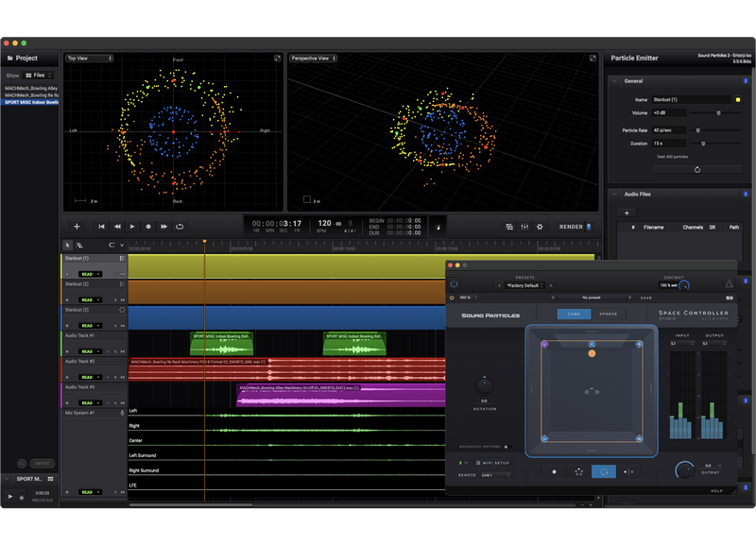Select SPORT MISC Indoor Bowling file

(31, 102)
